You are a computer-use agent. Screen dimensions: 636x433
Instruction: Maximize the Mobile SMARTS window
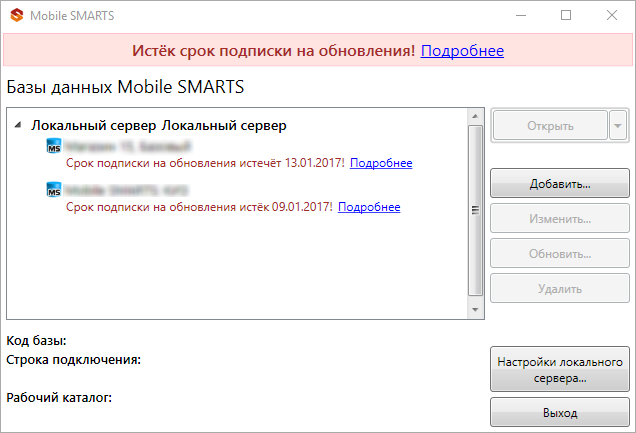pos(566,15)
